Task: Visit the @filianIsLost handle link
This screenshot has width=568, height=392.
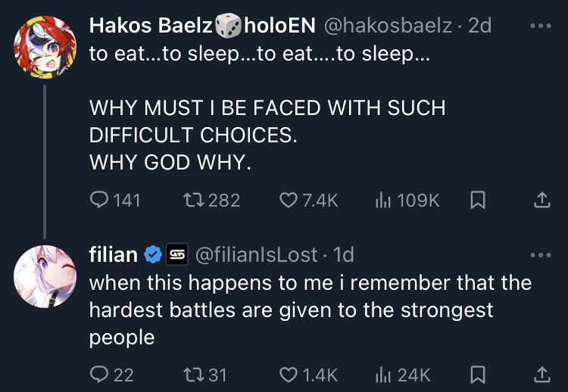Action: click(x=257, y=255)
